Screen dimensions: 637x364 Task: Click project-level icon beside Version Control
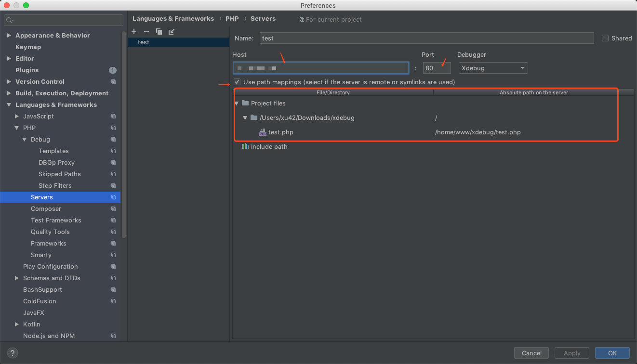click(x=113, y=82)
